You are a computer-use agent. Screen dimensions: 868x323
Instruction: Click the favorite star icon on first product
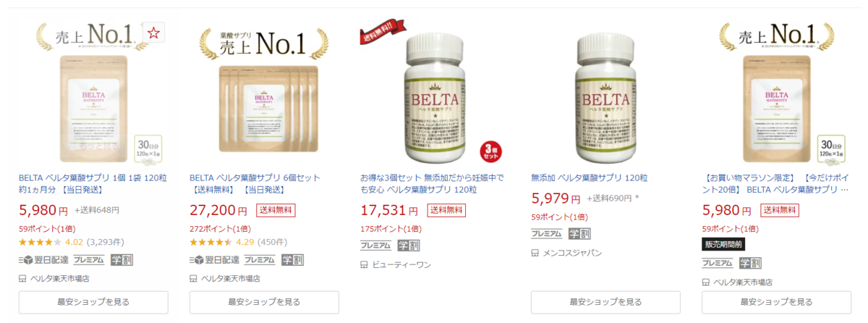click(x=153, y=33)
